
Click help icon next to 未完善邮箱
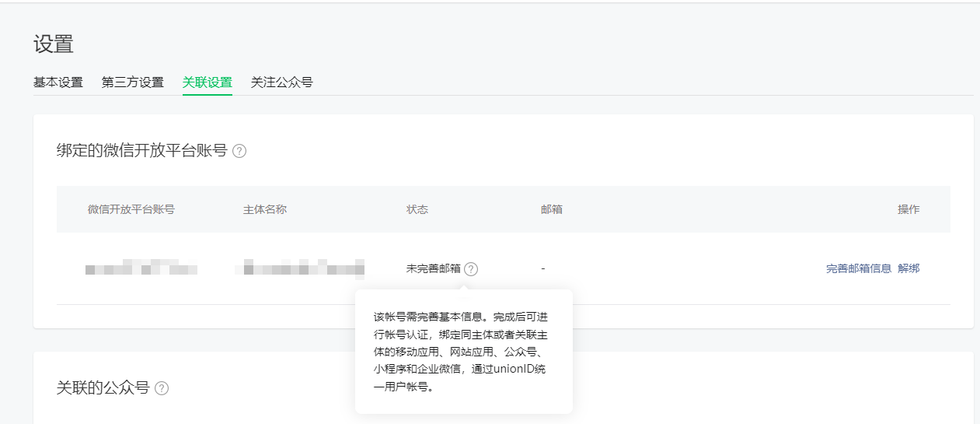(471, 269)
